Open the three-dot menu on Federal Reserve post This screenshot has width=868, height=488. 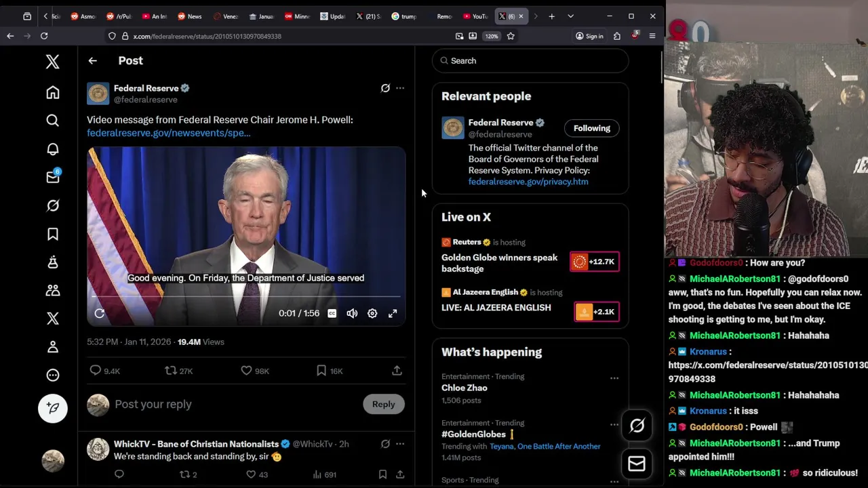(x=400, y=88)
